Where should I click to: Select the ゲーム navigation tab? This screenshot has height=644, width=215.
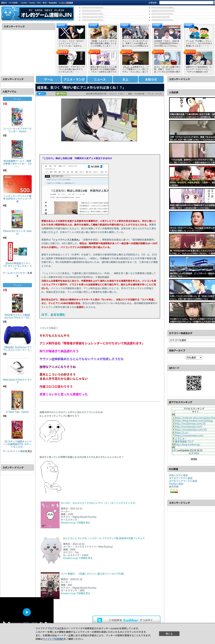(x=49, y=79)
